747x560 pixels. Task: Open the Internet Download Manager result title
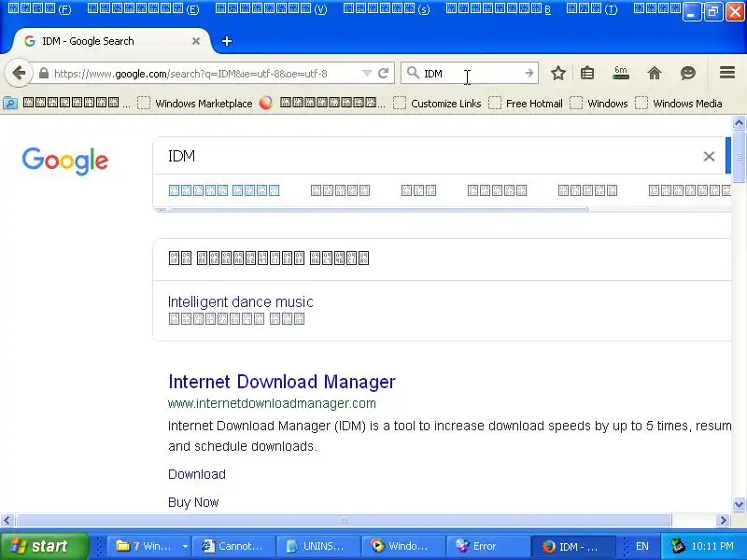click(x=282, y=382)
